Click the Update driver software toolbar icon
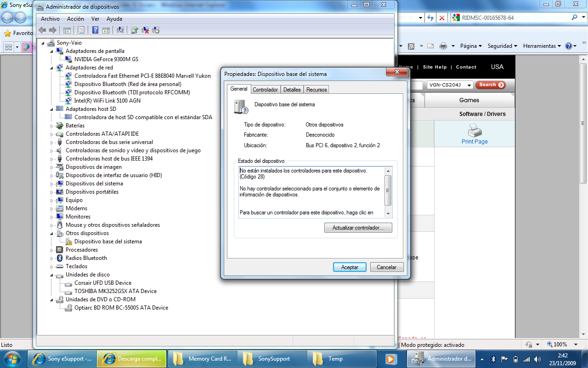This screenshot has height=368, width=588. [135, 30]
